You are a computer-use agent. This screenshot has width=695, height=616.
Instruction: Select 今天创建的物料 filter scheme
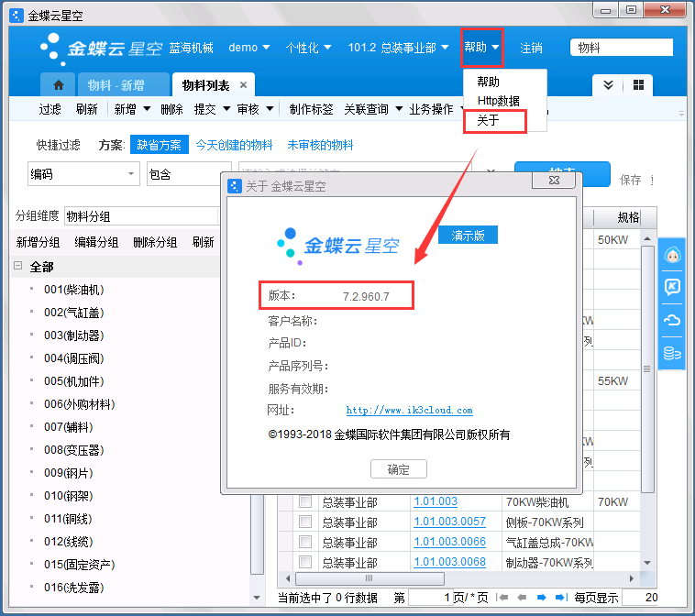point(234,145)
